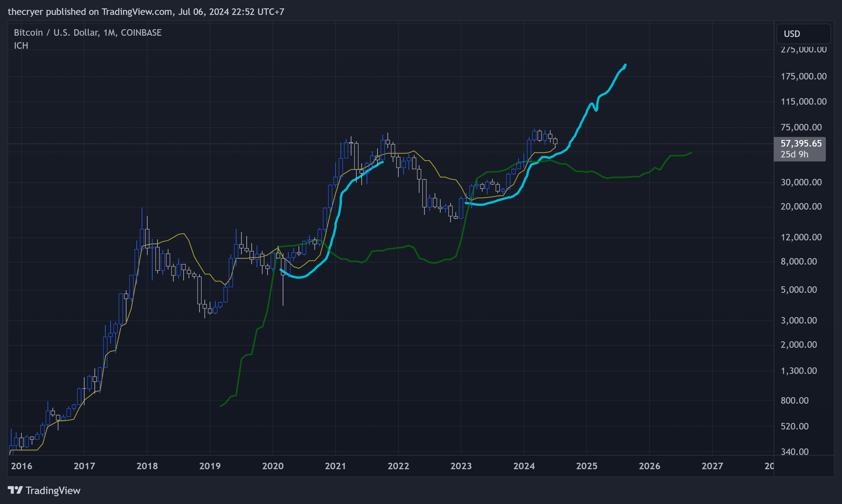Image resolution: width=842 pixels, height=504 pixels.
Task: Click the 340.00 price axis label
Action: tap(795, 451)
